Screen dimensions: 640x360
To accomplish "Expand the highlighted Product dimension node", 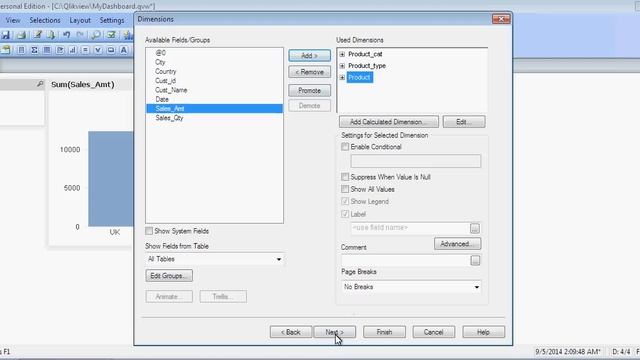I will [x=342, y=78].
